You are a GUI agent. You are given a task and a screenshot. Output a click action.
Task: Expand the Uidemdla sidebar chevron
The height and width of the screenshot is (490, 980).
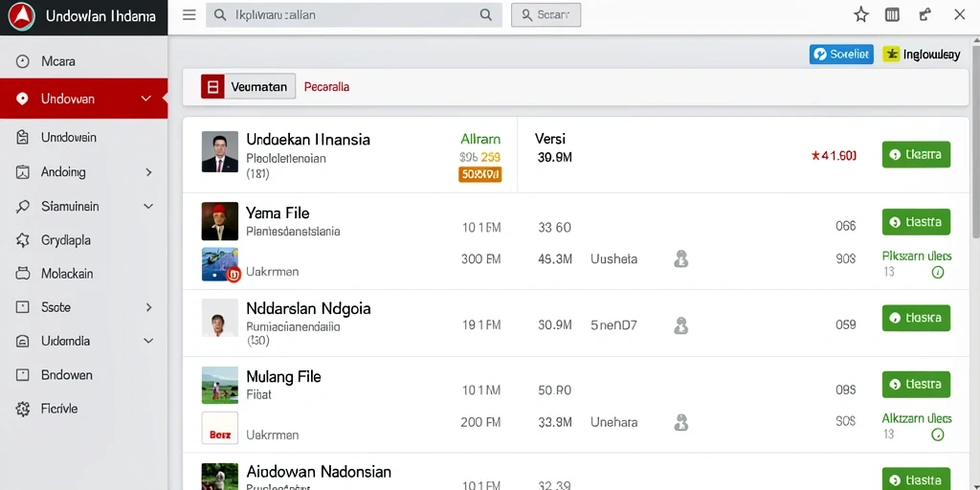click(148, 342)
